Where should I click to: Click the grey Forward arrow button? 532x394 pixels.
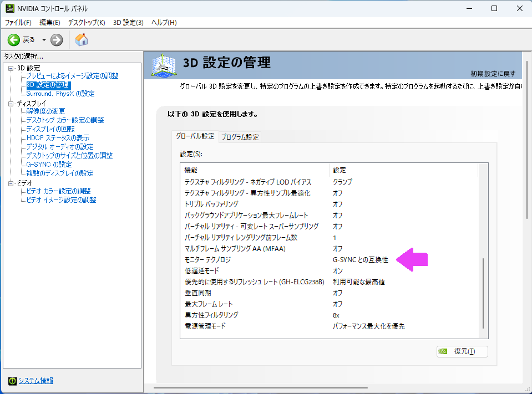[57, 40]
